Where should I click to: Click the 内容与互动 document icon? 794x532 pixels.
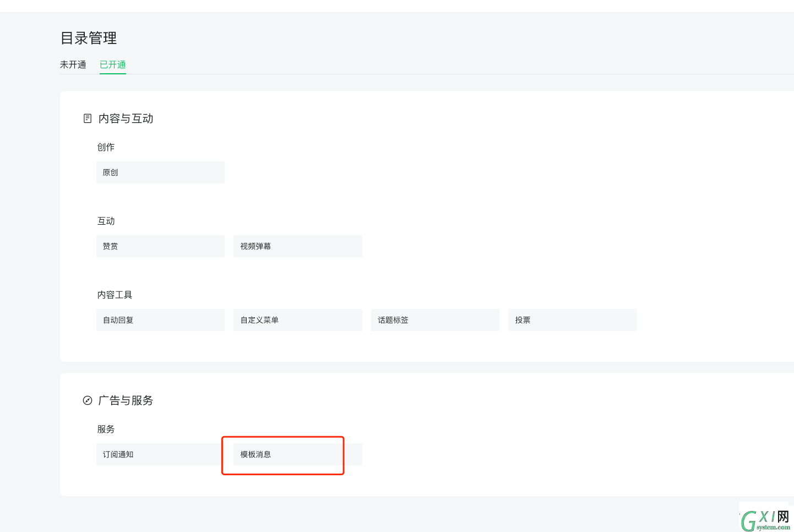88,118
